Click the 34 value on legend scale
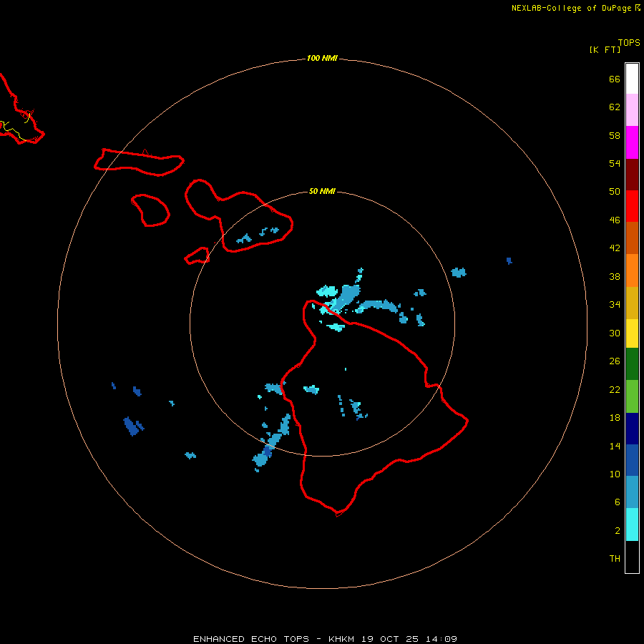The image size is (644, 644). 615,305
